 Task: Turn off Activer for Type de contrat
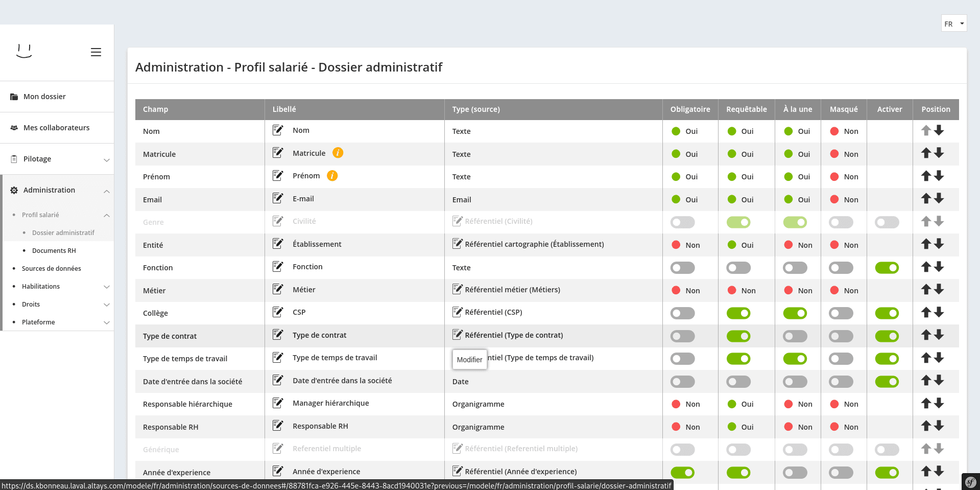coord(887,336)
